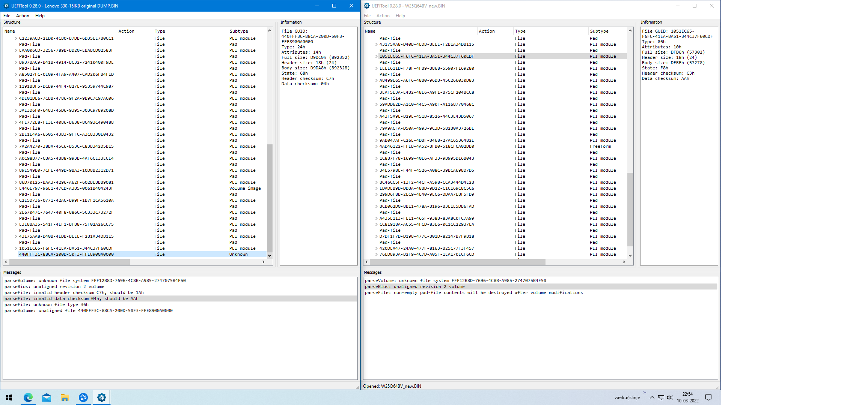Click left structure vertical scrollbar thumb
The height and width of the screenshot is (405, 868).
tap(270, 198)
